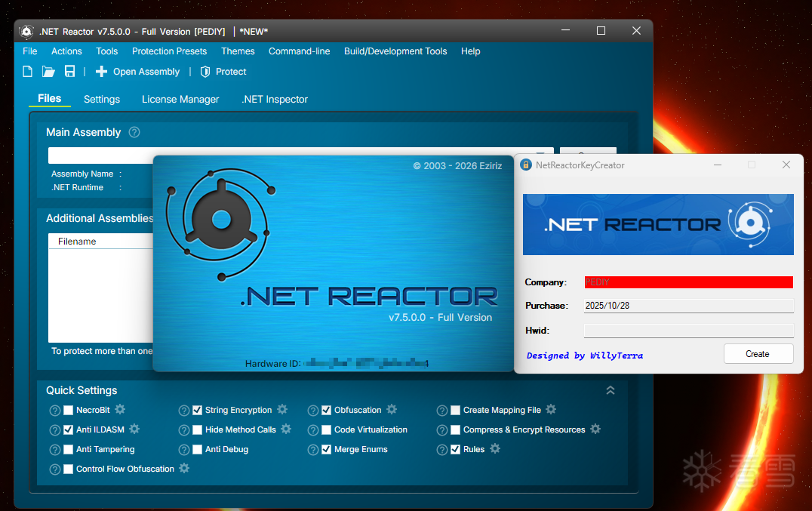Open the Rules gear settings

(495, 448)
